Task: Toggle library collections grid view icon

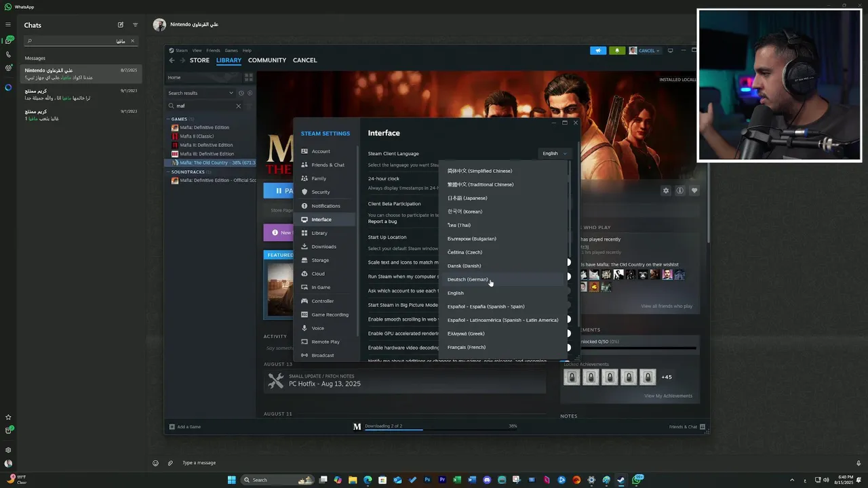Action: pos(249,77)
